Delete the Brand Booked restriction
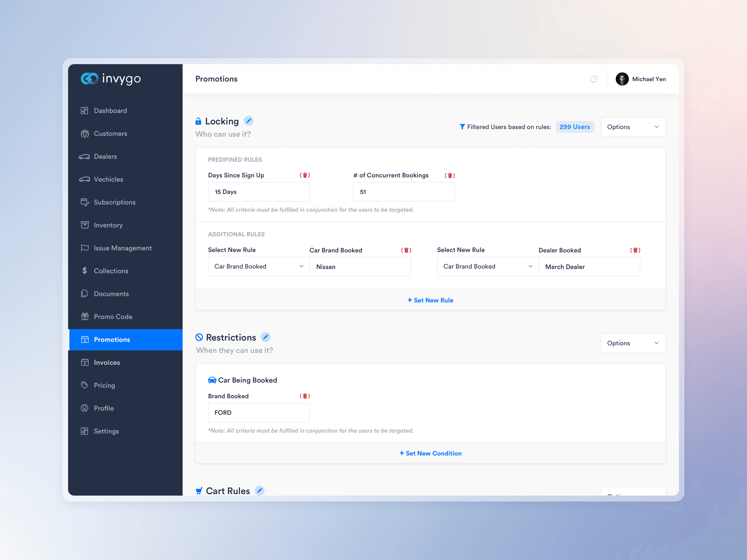Screen dimensions: 747x560 coord(305,396)
